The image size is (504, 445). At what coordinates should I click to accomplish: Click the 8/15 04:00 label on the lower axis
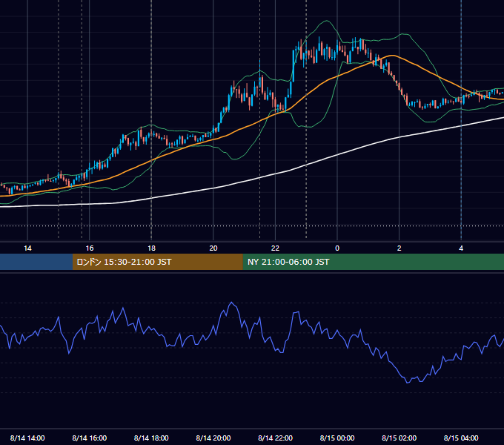461,438
